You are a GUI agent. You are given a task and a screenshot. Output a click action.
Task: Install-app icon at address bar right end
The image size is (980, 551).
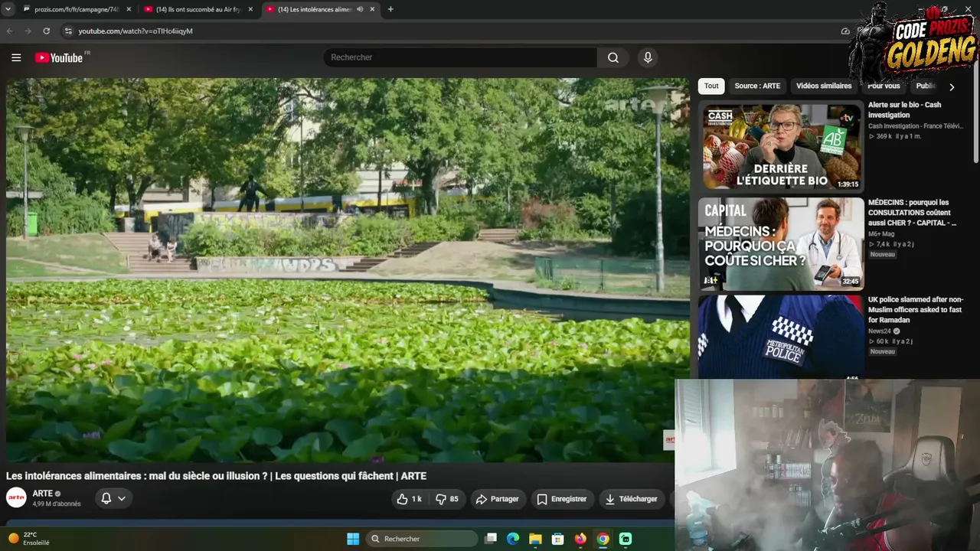click(845, 31)
